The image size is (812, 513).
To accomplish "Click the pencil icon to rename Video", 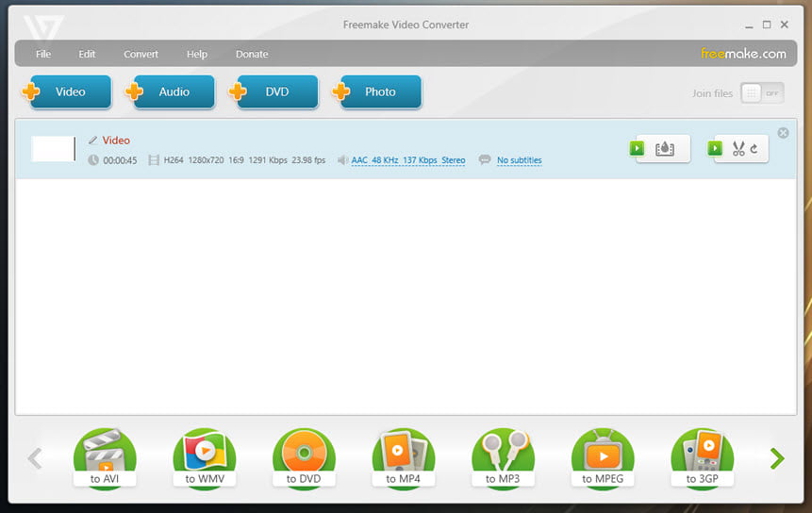I will pos(92,141).
